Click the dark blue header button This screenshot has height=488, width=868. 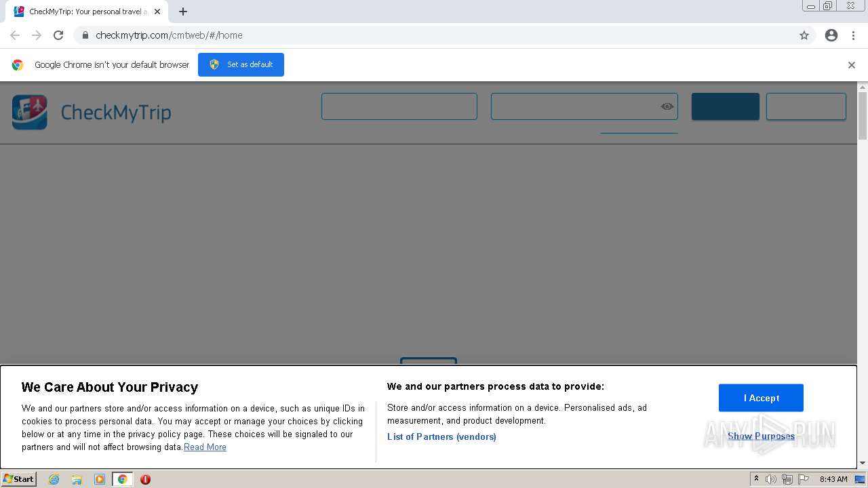click(726, 106)
